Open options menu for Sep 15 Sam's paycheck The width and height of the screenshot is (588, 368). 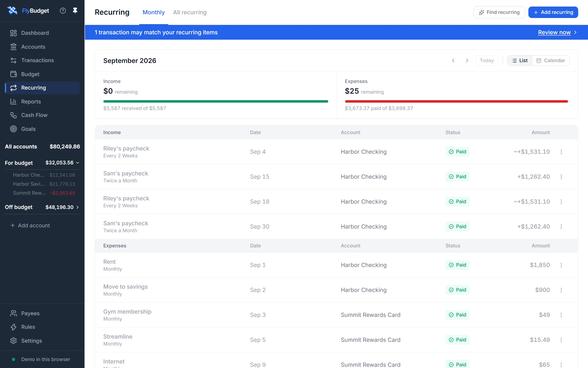click(561, 177)
